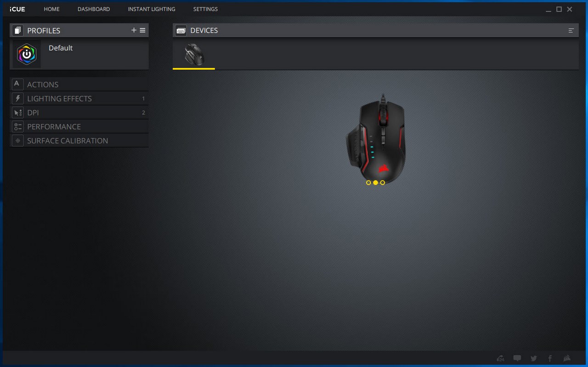Open the Corsair sails logo link
Viewport: 588px width, 367px height.
tap(567, 358)
